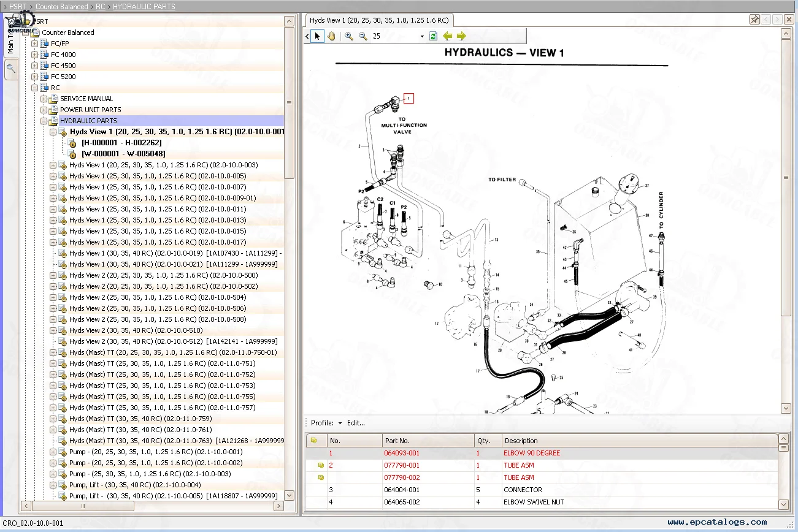Screen dimensions: 798x532
Task: Select the arrow pointer tool
Action: (x=317, y=36)
